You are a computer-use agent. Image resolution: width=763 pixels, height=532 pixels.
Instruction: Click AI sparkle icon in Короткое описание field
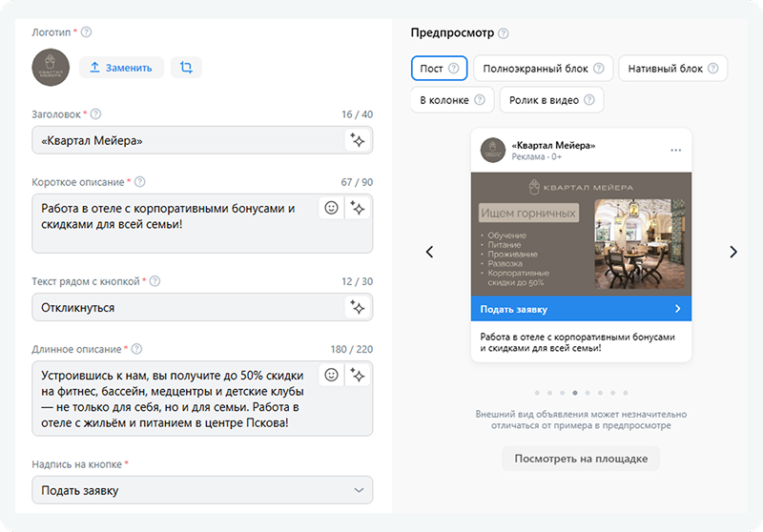point(358,208)
